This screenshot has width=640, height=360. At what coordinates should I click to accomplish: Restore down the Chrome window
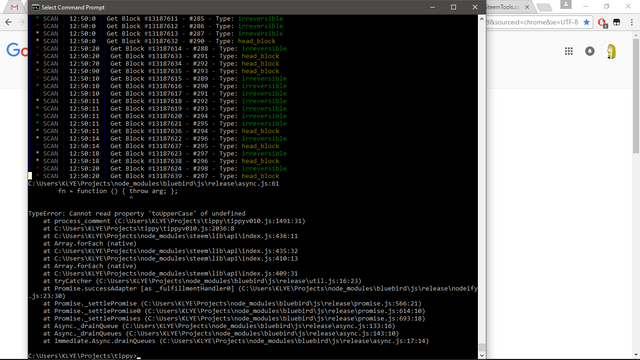(x=607, y=7)
